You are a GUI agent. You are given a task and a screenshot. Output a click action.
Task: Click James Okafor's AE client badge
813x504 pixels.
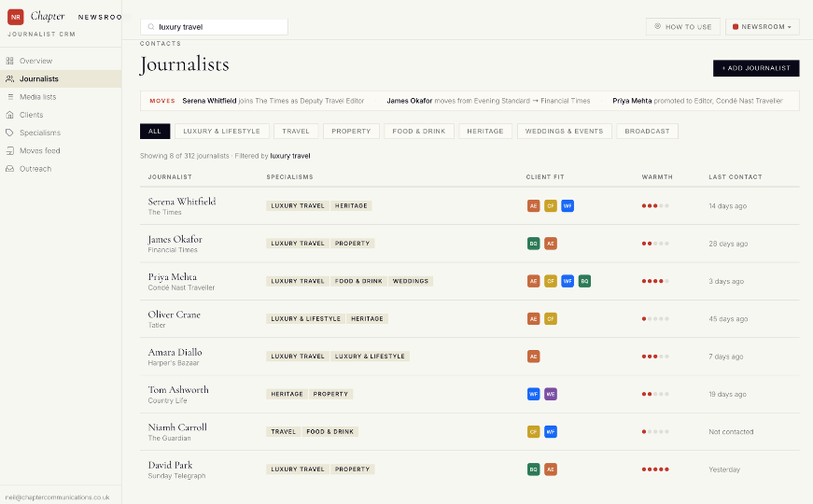tap(551, 244)
